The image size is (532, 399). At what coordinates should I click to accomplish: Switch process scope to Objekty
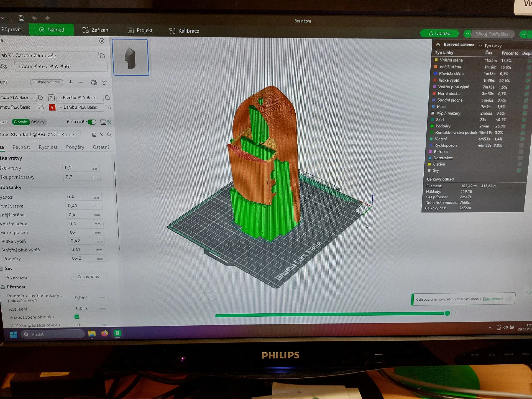point(38,122)
